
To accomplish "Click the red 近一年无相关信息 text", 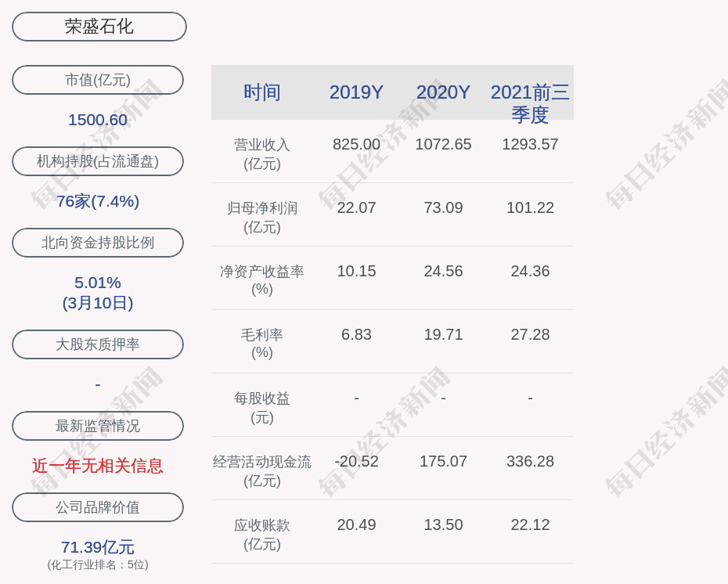I will coord(98,466).
